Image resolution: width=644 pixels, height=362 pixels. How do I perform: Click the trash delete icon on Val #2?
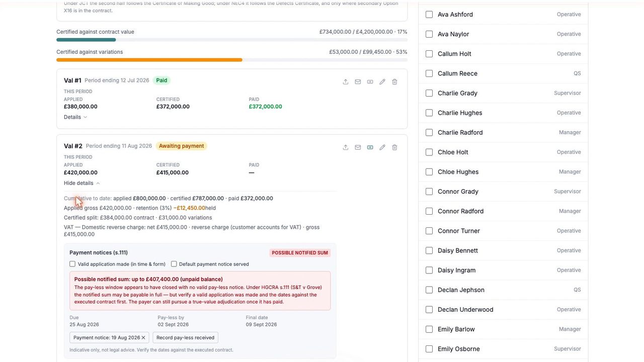[394, 147]
